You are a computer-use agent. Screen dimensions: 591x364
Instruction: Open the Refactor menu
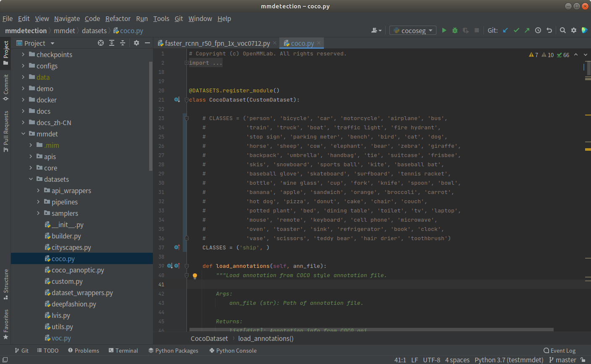click(x=118, y=18)
